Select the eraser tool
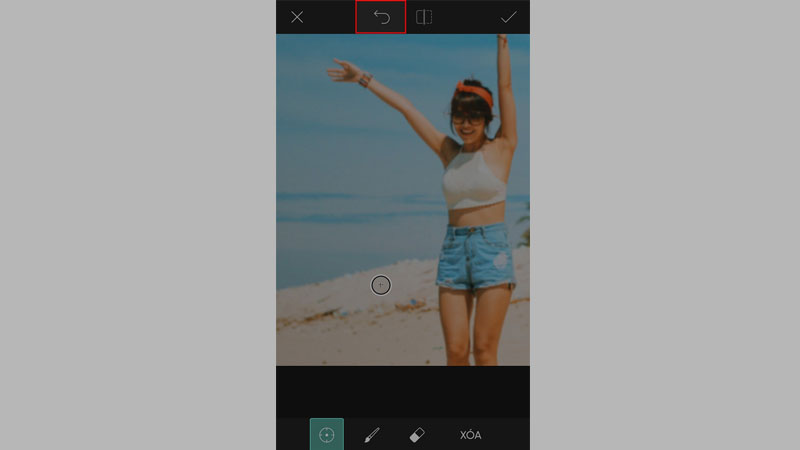Viewport: 800px width, 450px height. pos(417,435)
